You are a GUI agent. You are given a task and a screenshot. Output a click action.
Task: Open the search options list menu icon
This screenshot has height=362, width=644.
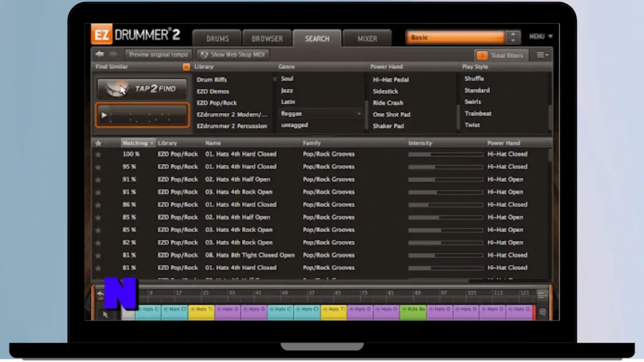[542, 55]
